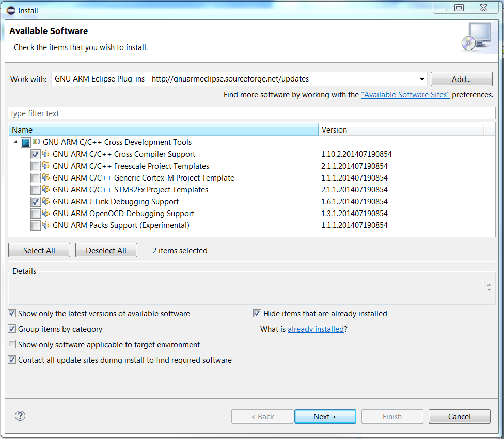This screenshot has height=439, width=504.
Task: Cancel the install dialog
Action: point(459,416)
